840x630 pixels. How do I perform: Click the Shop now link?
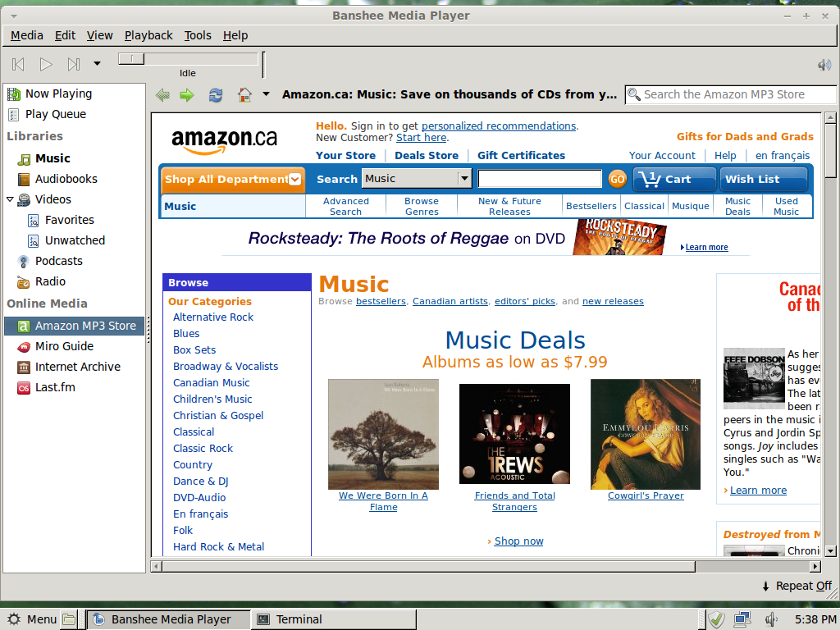518,541
